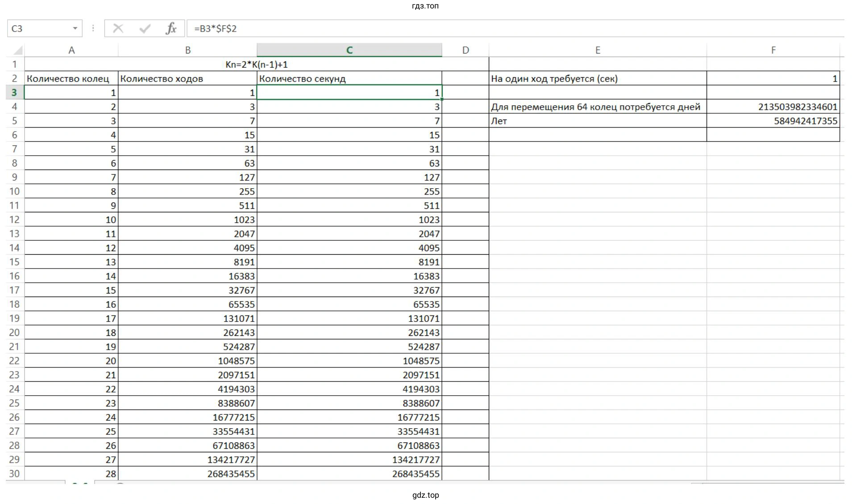Click the formula bar options dots handle
The width and height of the screenshot is (852, 504).
click(x=93, y=29)
